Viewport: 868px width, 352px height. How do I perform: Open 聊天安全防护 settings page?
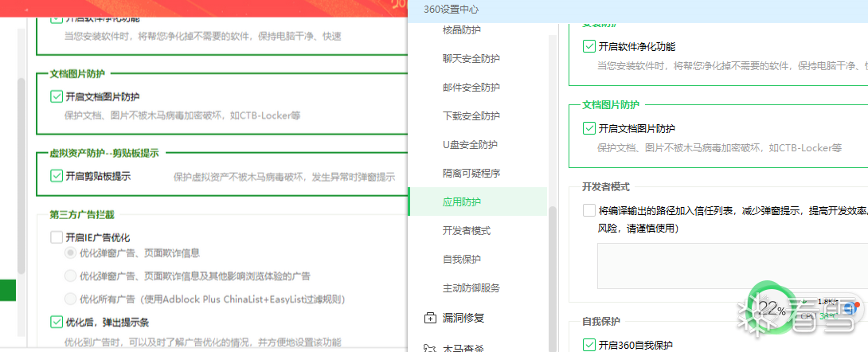pyautogui.click(x=471, y=59)
